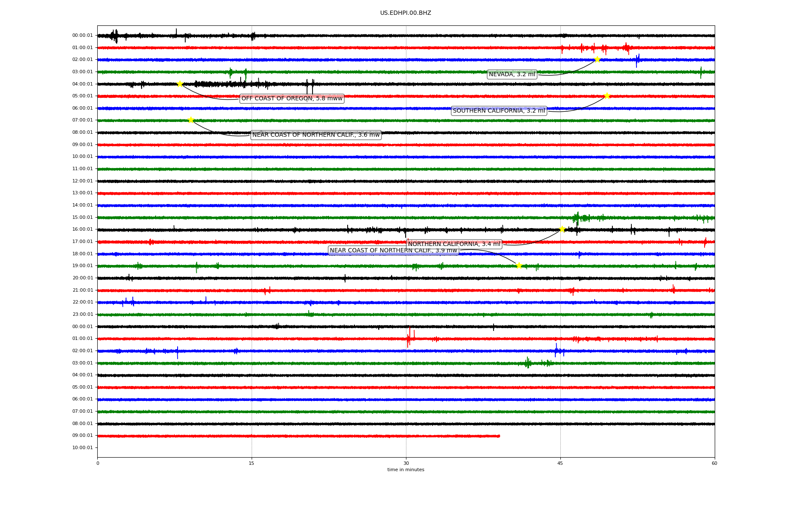
Task: Click the Southern California 3.2 ml star marker
Action: click(x=607, y=96)
